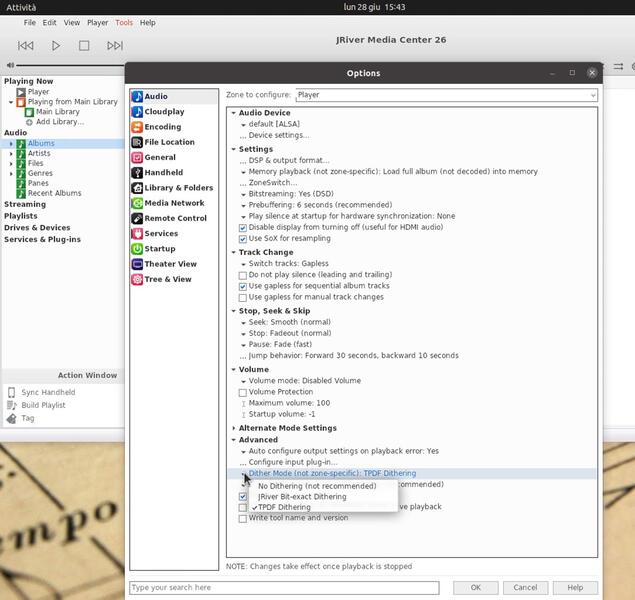Viewport: 635px width, 600px height.
Task: Click the OK button
Action: pyautogui.click(x=476, y=588)
